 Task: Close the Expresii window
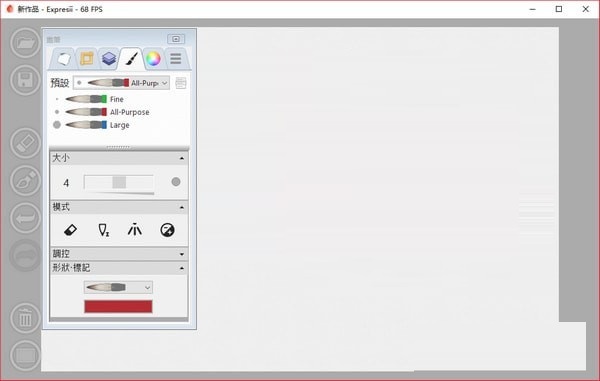tap(585, 9)
